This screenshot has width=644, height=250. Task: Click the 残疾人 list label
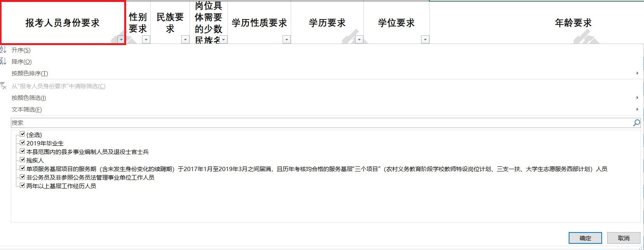35,160
